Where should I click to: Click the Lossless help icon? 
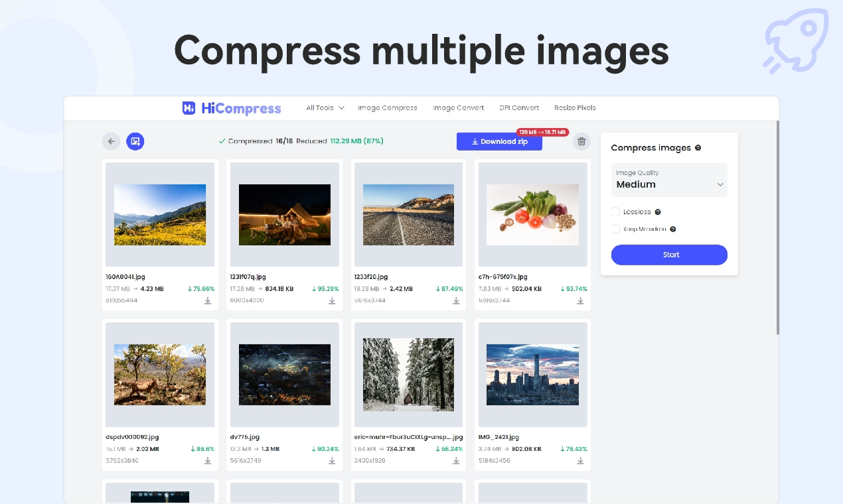tap(657, 212)
